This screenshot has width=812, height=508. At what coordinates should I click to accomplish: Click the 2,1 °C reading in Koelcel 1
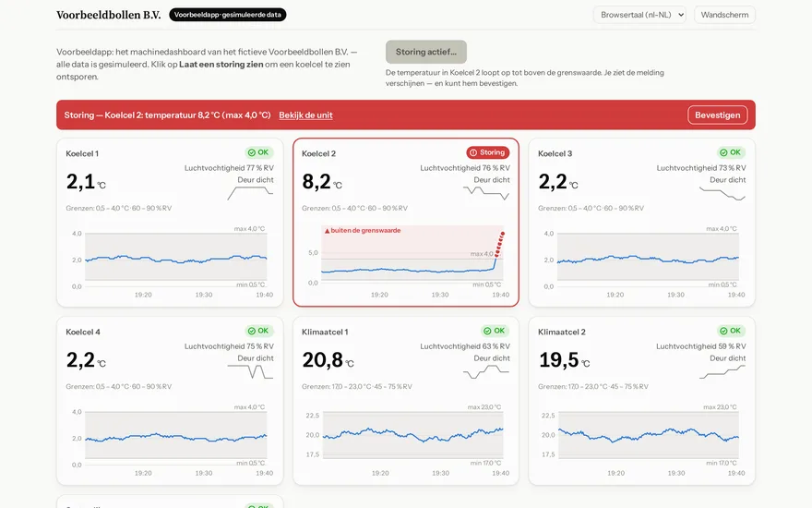[x=86, y=181]
